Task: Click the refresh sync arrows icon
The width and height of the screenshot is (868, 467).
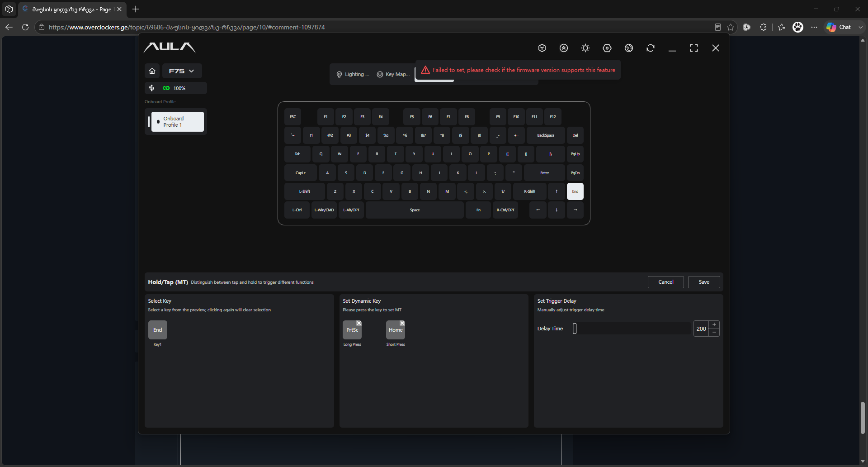Action: pos(651,48)
